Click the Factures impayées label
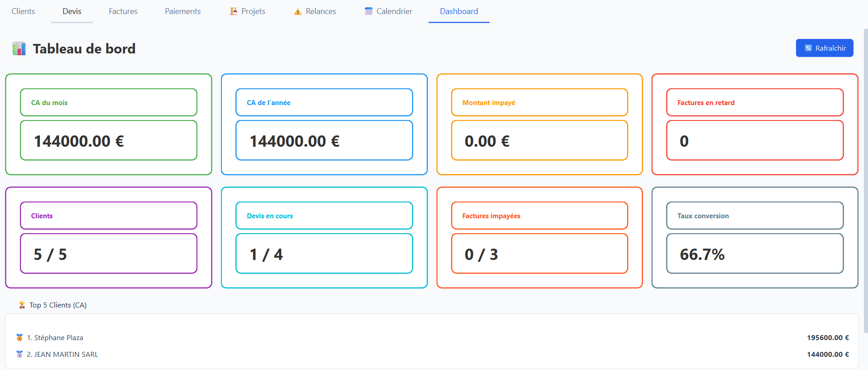Screen dimensions: 868x370 pos(491,216)
